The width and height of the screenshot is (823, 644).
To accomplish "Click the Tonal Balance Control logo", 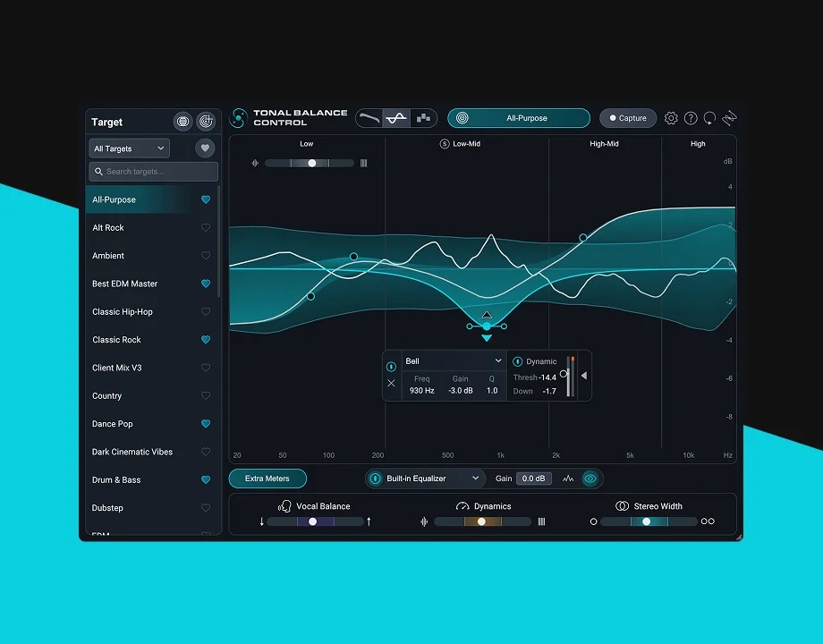I will [x=238, y=118].
